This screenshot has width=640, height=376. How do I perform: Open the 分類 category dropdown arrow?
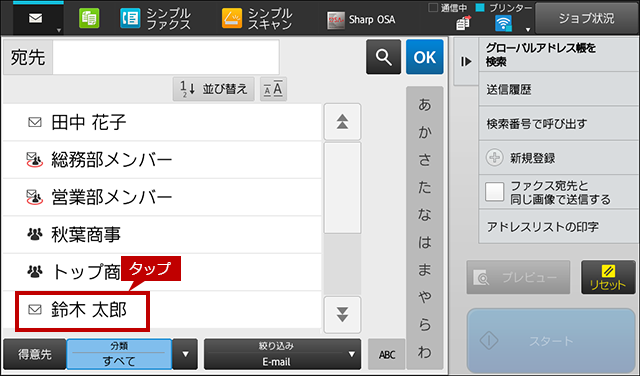coord(185,354)
